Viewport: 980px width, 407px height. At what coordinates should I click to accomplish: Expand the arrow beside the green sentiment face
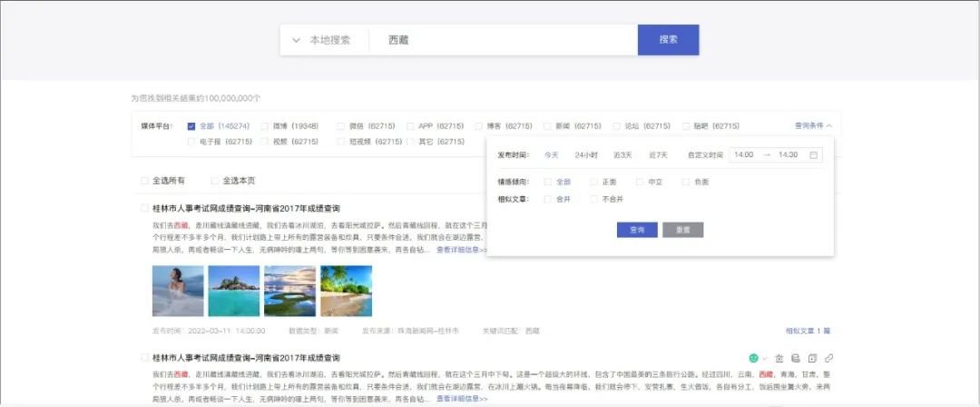point(765,358)
